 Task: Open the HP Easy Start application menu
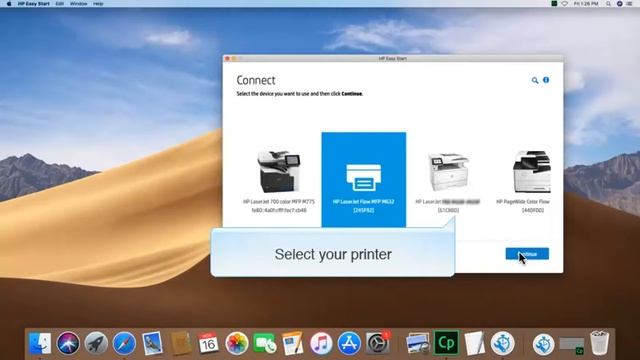tap(33, 4)
